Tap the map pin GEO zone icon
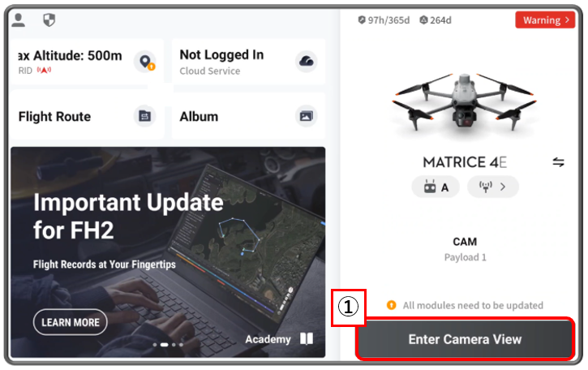588x370 pixels. click(x=145, y=61)
